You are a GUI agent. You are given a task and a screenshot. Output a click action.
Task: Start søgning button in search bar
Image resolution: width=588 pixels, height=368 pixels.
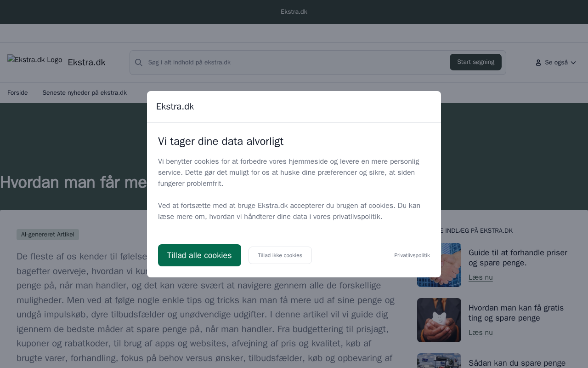coord(475,62)
